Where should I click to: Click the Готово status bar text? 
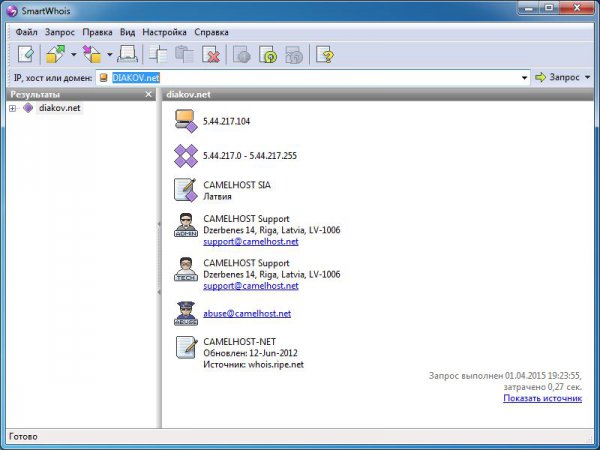coord(23,436)
